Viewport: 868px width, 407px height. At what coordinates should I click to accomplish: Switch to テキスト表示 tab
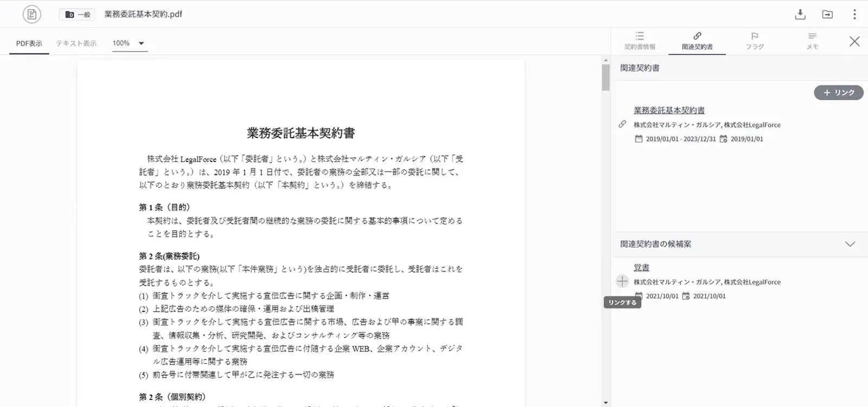(76, 43)
